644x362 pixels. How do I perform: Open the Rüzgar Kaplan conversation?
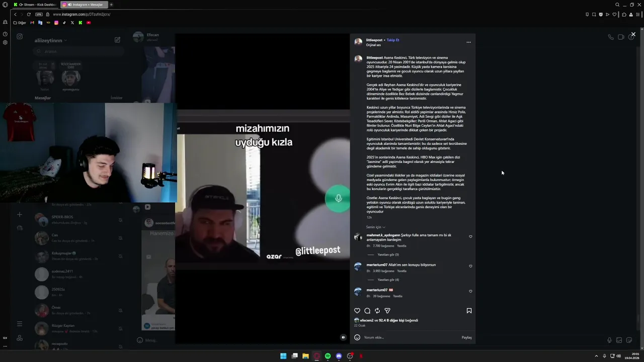click(x=79, y=328)
